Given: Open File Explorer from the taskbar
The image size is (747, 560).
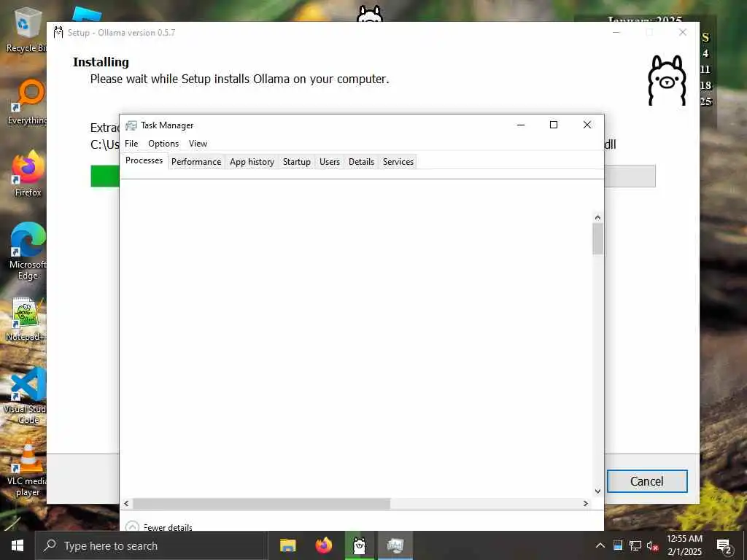Looking at the screenshot, I should coord(287,545).
